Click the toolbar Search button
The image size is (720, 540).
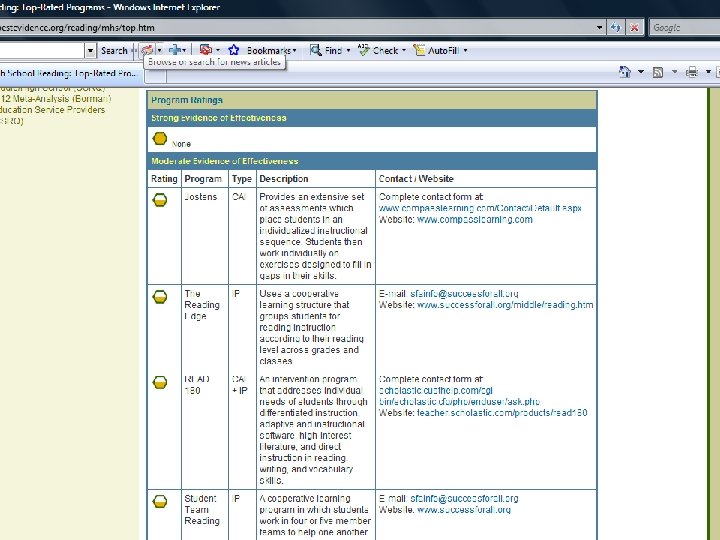[x=114, y=51]
